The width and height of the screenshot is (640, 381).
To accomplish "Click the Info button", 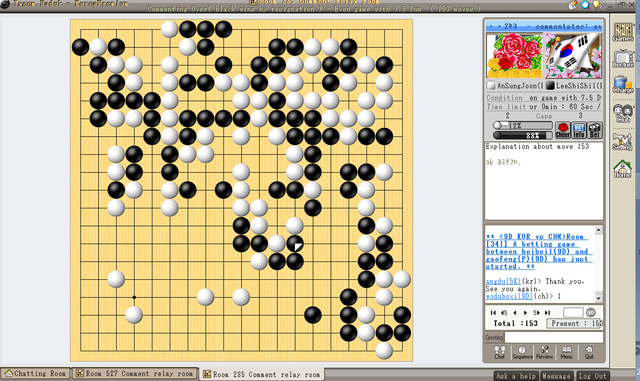I will [579, 130].
